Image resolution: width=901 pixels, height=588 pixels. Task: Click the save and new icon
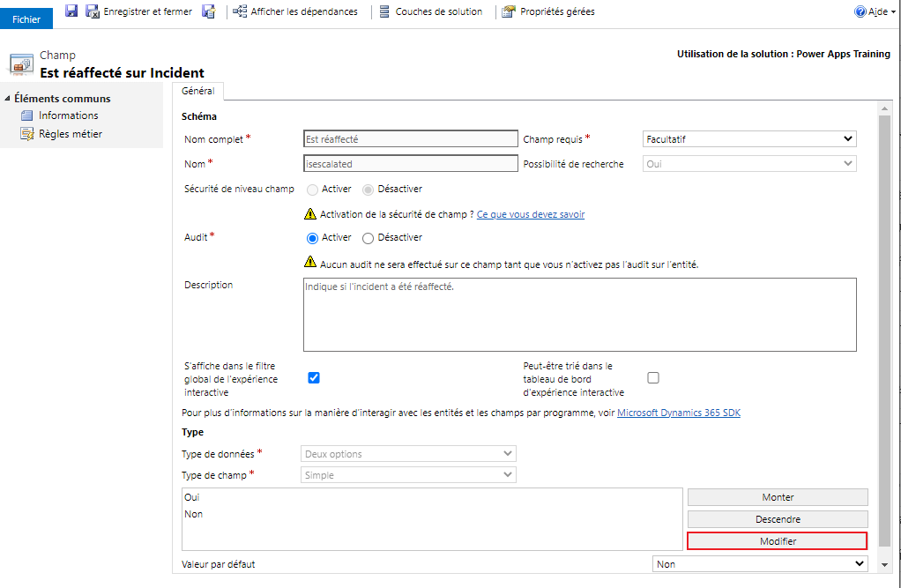[x=209, y=11]
